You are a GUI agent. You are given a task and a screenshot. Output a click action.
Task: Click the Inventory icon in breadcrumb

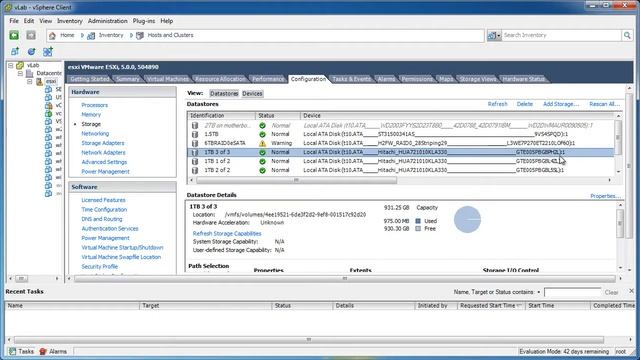tap(91, 36)
